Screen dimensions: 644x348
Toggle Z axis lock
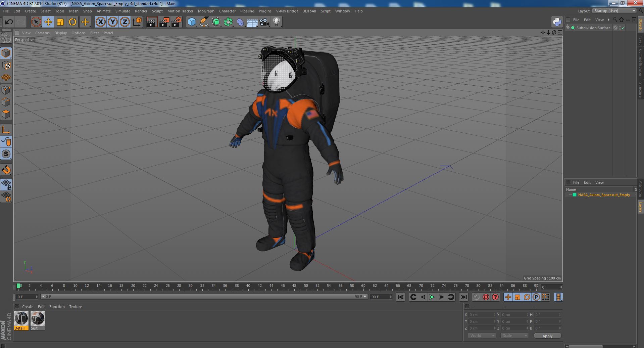[125, 22]
